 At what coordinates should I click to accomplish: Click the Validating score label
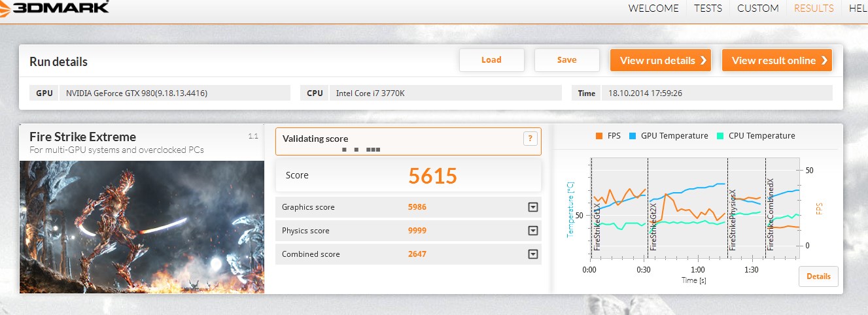click(315, 139)
